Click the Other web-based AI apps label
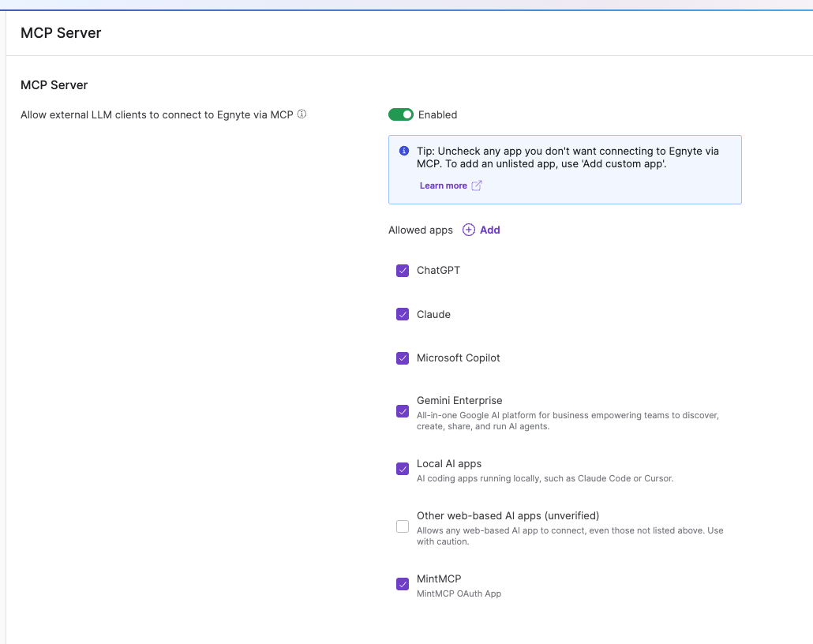The image size is (813, 644). (x=508, y=515)
